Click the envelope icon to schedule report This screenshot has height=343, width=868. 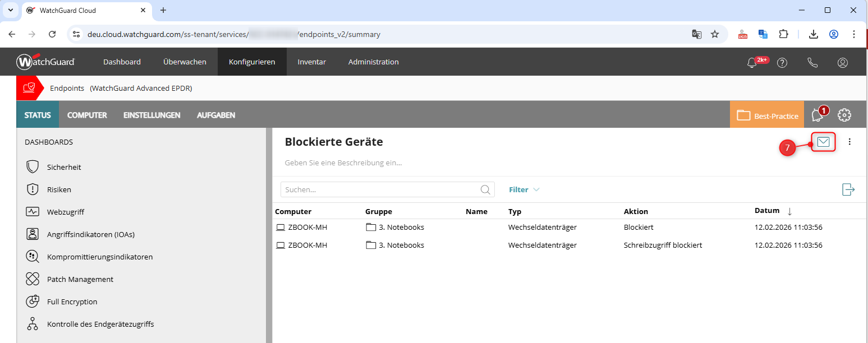[823, 142]
